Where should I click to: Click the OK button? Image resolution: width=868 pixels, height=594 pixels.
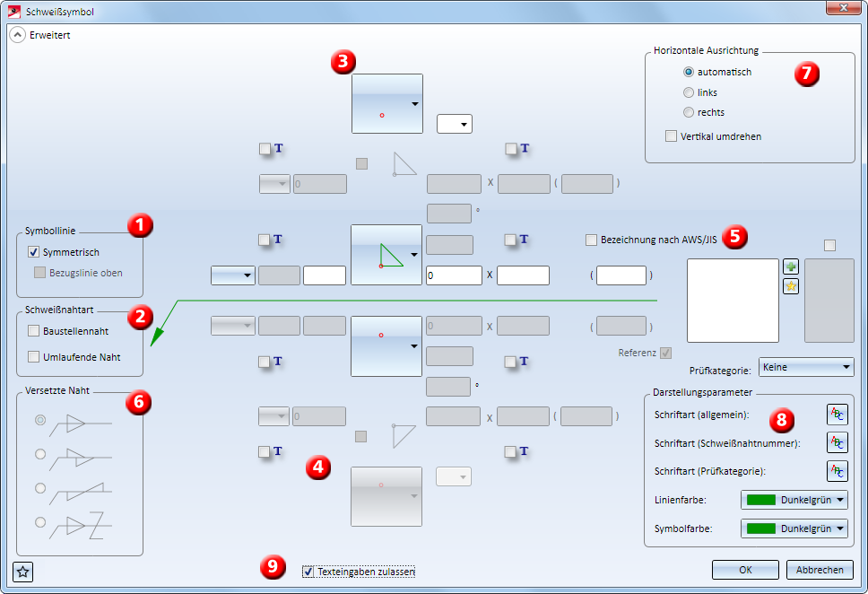(745, 570)
